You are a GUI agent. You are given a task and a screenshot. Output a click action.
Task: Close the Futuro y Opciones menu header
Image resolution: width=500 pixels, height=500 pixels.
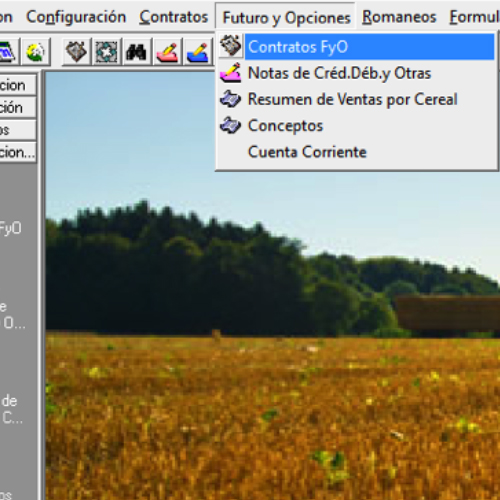[286, 17]
